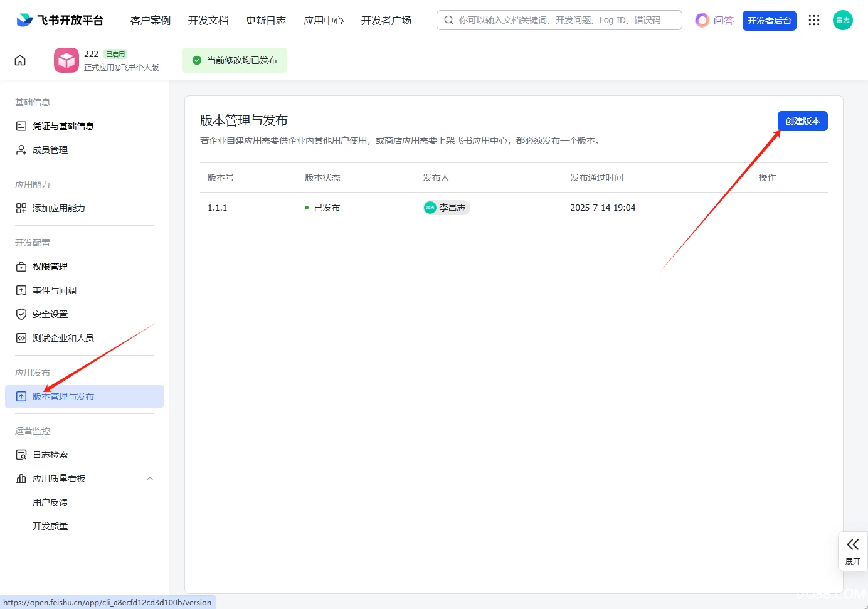This screenshot has height=609, width=868.
Task: Click the home icon in the app header
Action: 20,60
